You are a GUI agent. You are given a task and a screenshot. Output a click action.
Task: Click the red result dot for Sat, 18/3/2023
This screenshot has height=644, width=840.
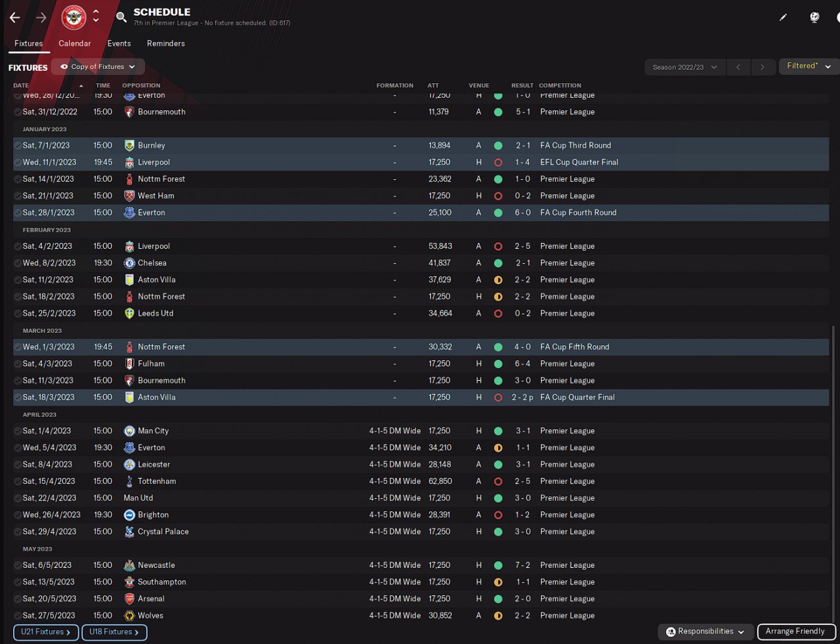coord(498,398)
